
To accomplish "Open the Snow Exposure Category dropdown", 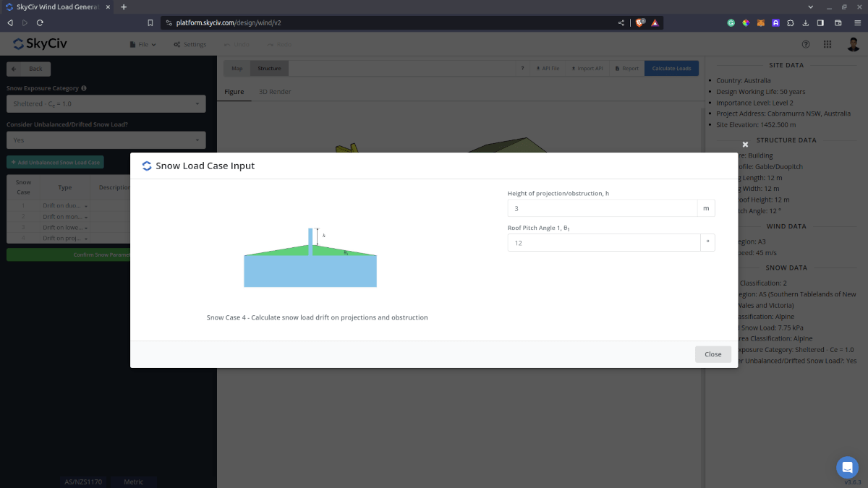I will 106,104.
